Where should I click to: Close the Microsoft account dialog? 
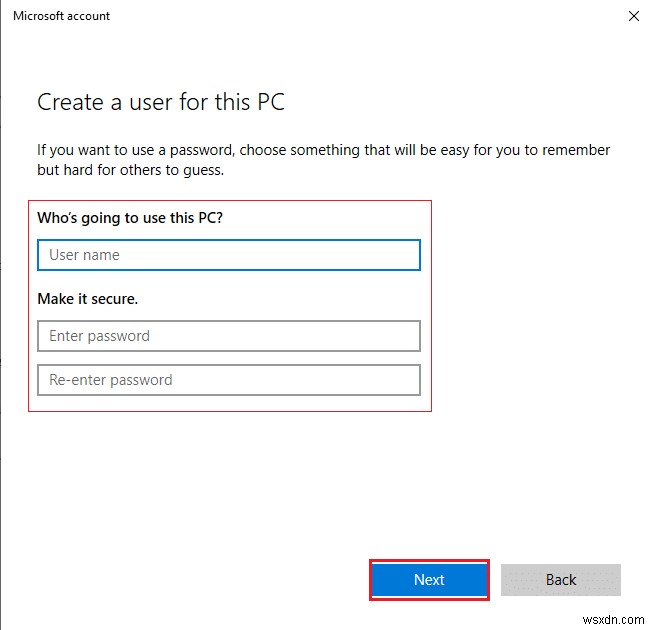(x=633, y=16)
